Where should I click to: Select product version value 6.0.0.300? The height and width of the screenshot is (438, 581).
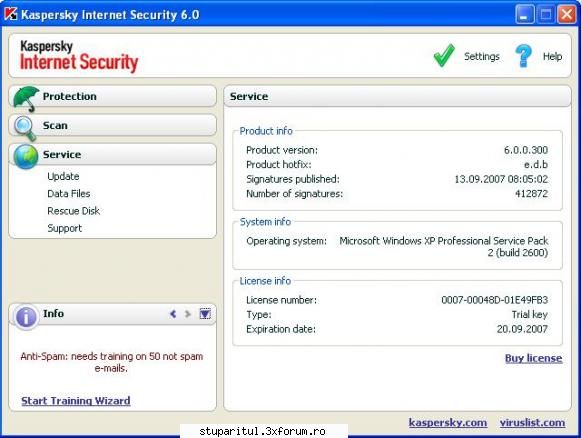(x=525, y=150)
